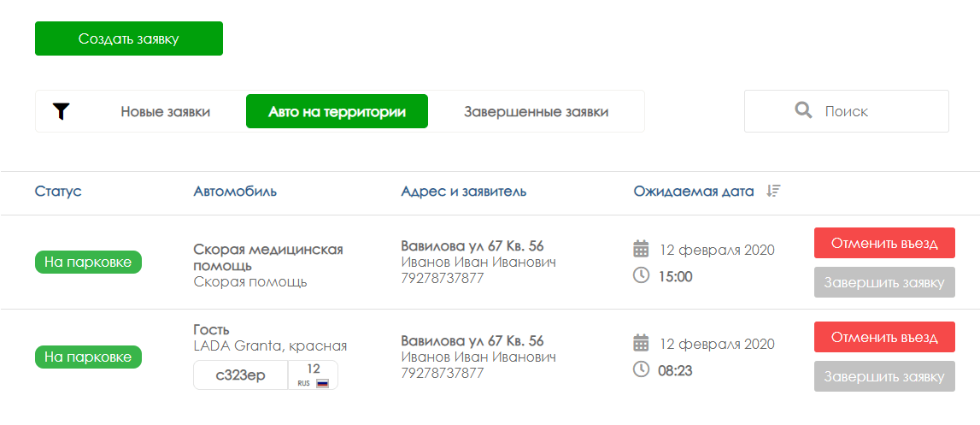Open the filter funnel icon
The width and height of the screenshot is (980, 425).
click(61, 111)
